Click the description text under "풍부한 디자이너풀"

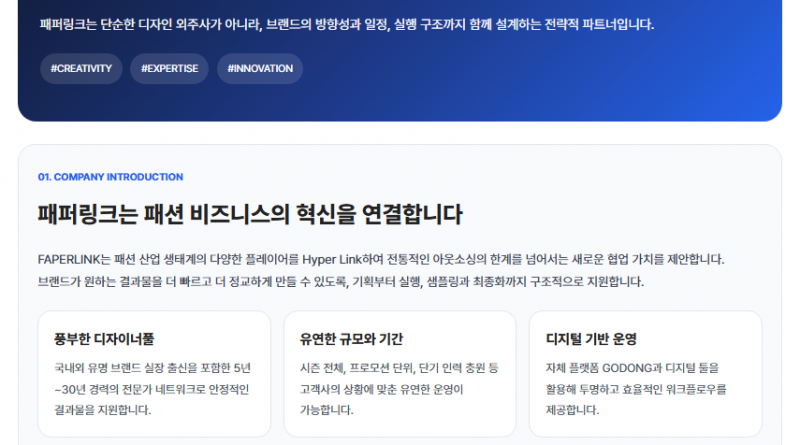152,389
